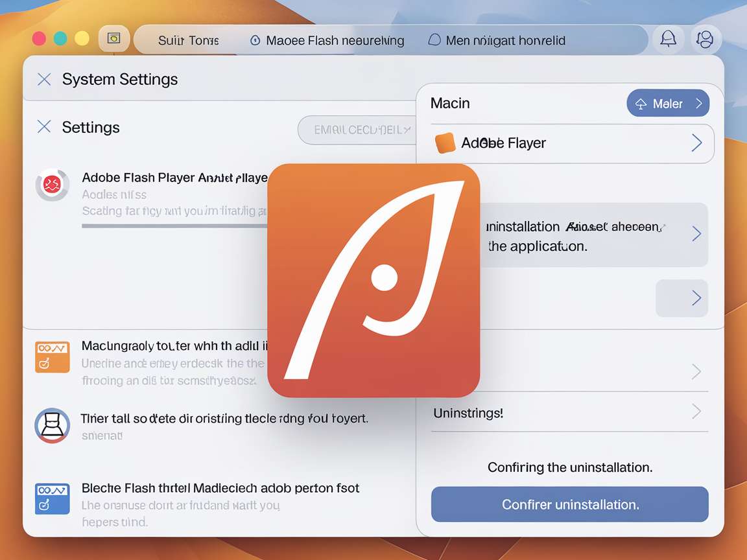The height and width of the screenshot is (560, 747).
Task: Click the window layout icon in the toolbar
Action: (x=114, y=39)
